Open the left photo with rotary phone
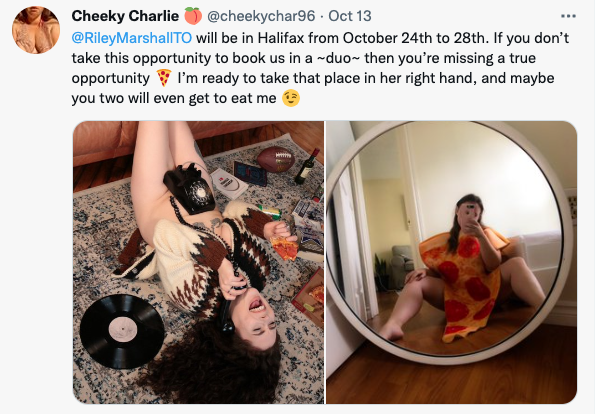The height and width of the screenshot is (414, 596). coord(198,262)
